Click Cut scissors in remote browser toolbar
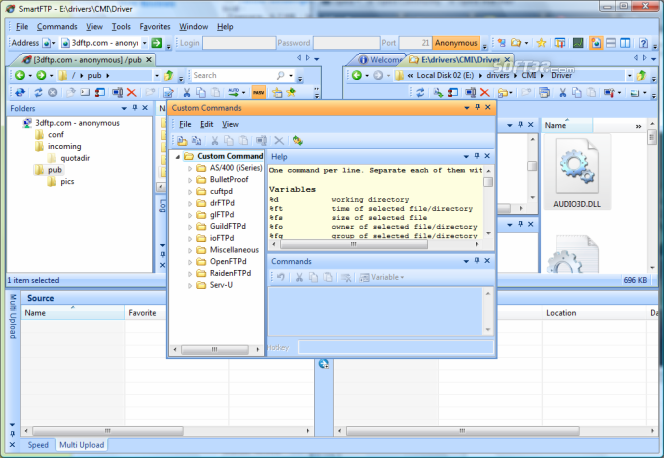Screen dimensions: 664x458 coord(186,92)
